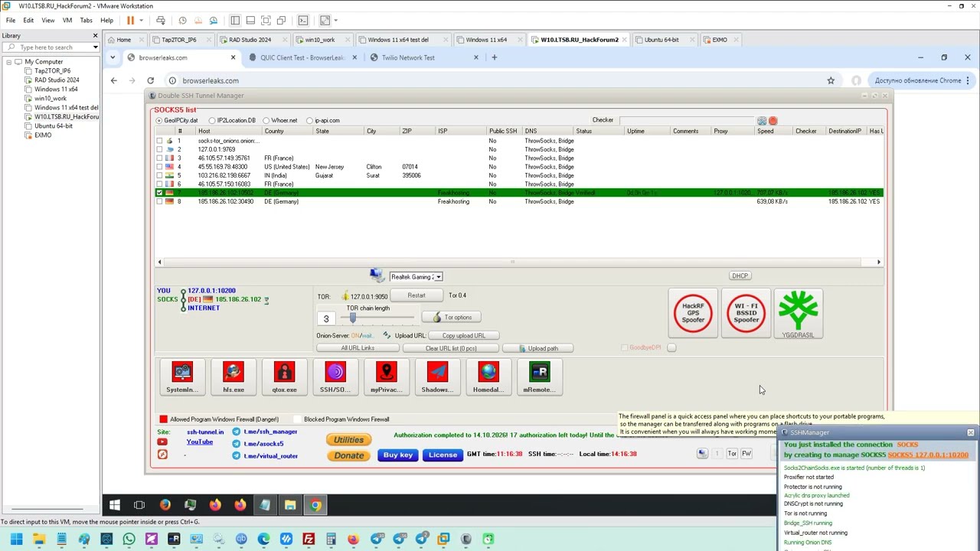The height and width of the screenshot is (551, 980).
Task: Collapse the My Computer tree node
Action: tap(8, 62)
